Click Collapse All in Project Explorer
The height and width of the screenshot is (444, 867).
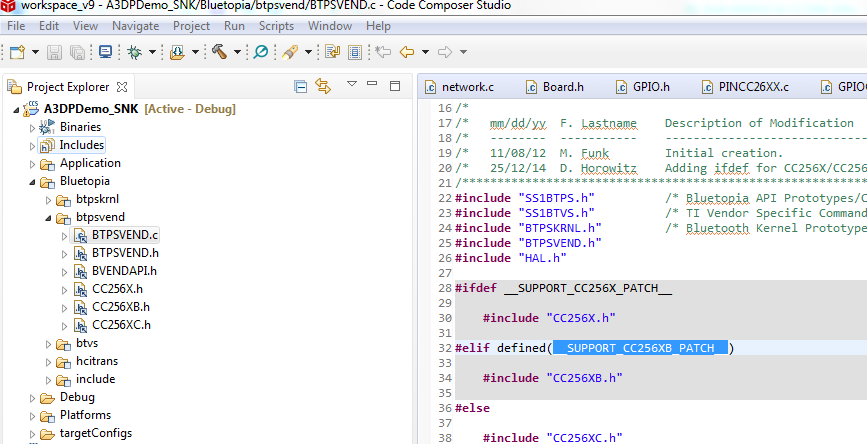point(300,87)
